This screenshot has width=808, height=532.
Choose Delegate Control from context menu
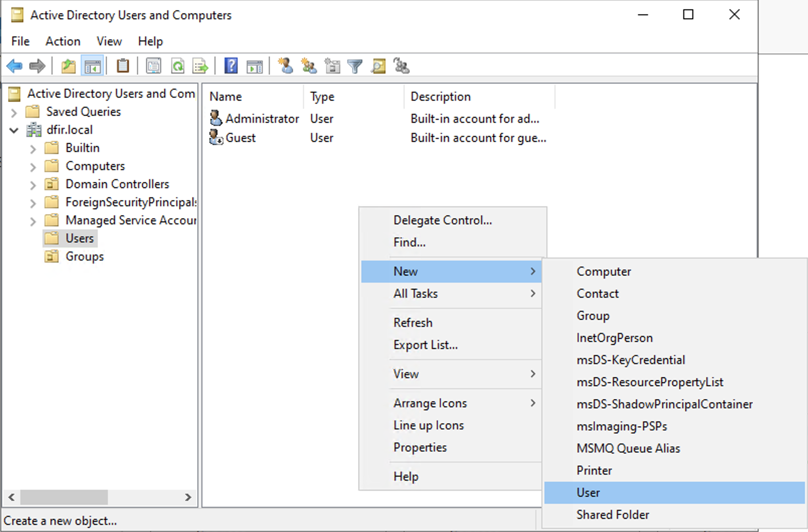click(x=442, y=220)
